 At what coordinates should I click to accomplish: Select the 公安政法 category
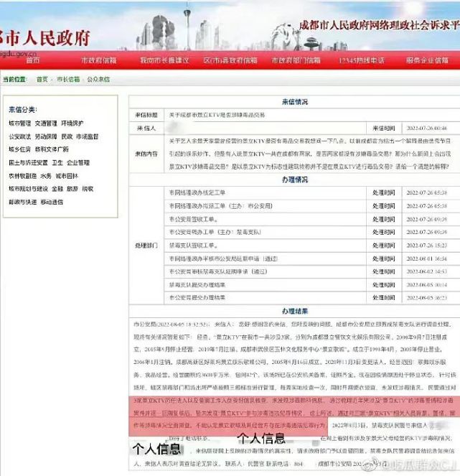pyautogui.click(x=20, y=136)
